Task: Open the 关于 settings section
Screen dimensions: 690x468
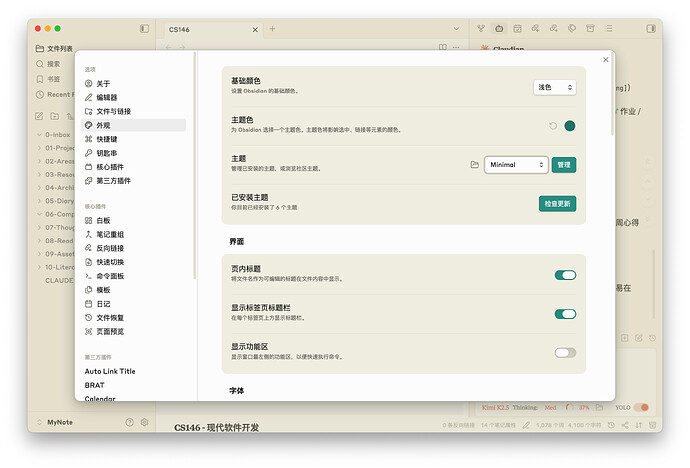Action: click(x=133, y=84)
